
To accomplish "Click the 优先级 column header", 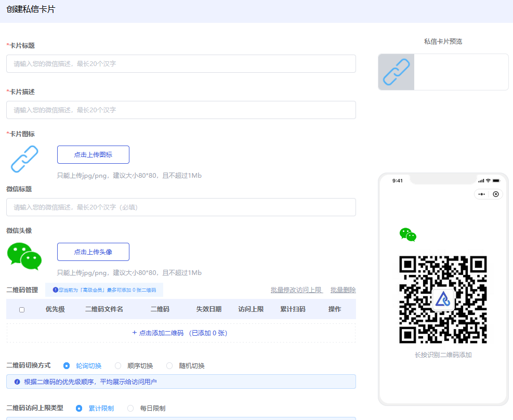I will (55, 309).
